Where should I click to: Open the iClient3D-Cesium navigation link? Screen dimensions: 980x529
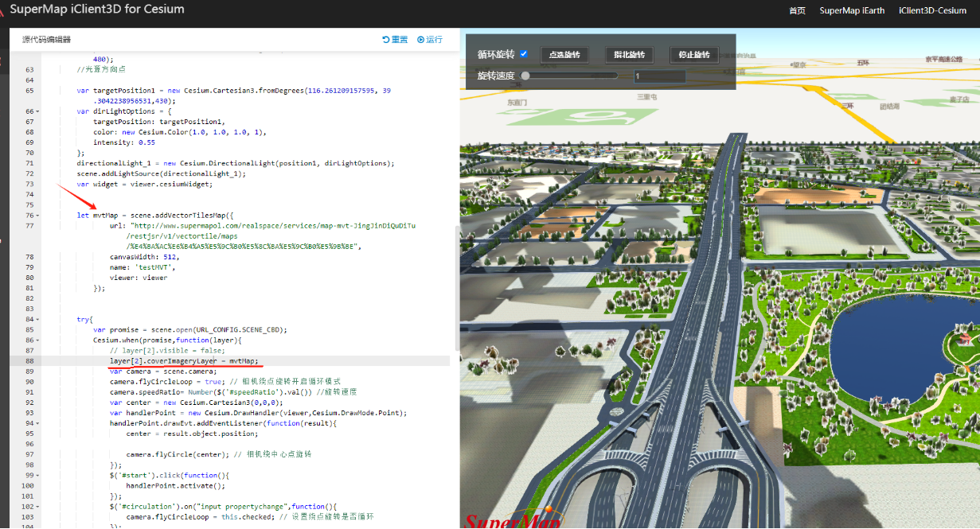[932, 10]
